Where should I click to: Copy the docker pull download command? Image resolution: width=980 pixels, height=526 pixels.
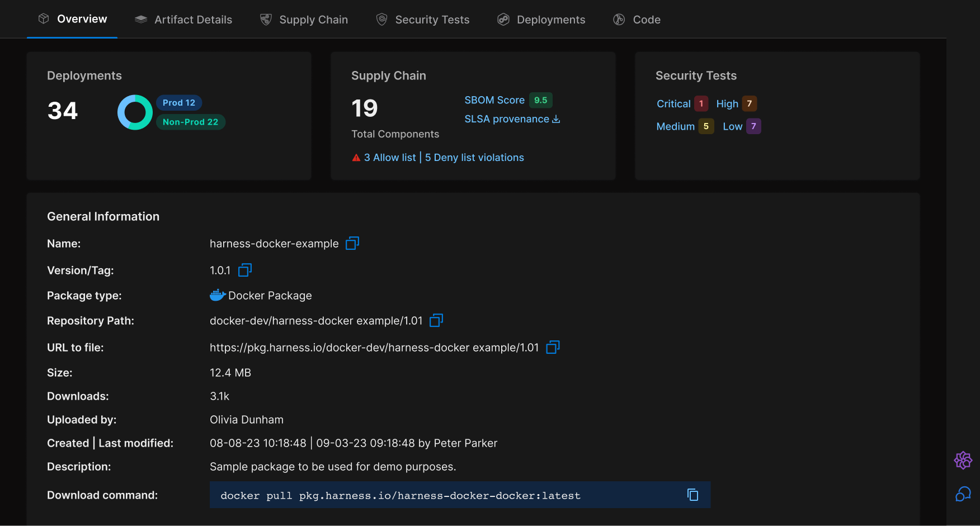coord(692,495)
